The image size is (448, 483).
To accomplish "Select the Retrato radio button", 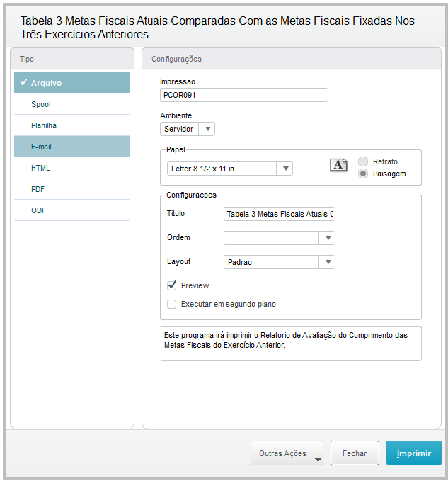I will tap(364, 161).
